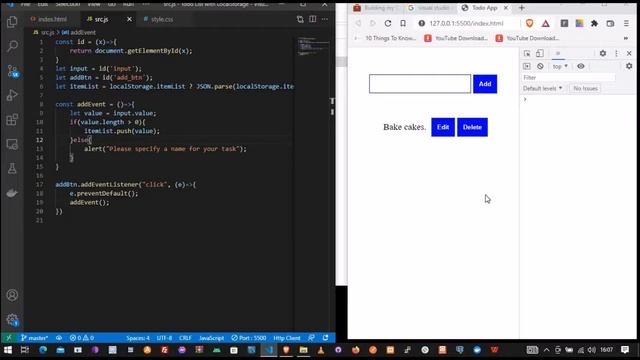
Task: Bookmark the current page in browser
Action: point(403,23)
